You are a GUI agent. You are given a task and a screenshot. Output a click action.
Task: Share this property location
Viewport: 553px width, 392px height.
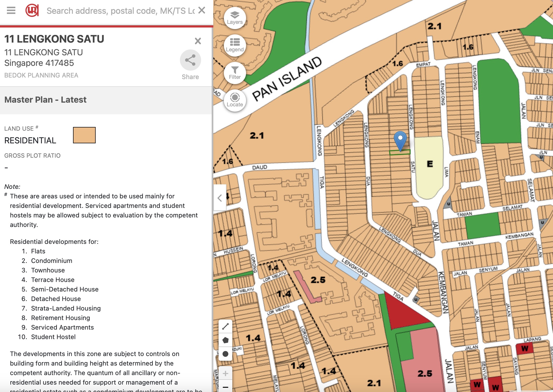pyautogui.click(x=190, y=60)
